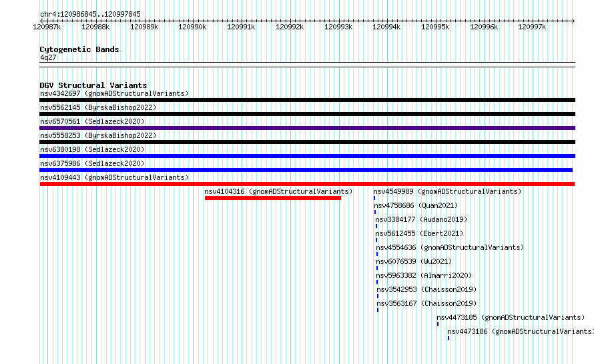This screenshot has height=364, width=594.
Task: Open variant nsv6375986 Sedlazeck2020 label
Action: (92, 163)
